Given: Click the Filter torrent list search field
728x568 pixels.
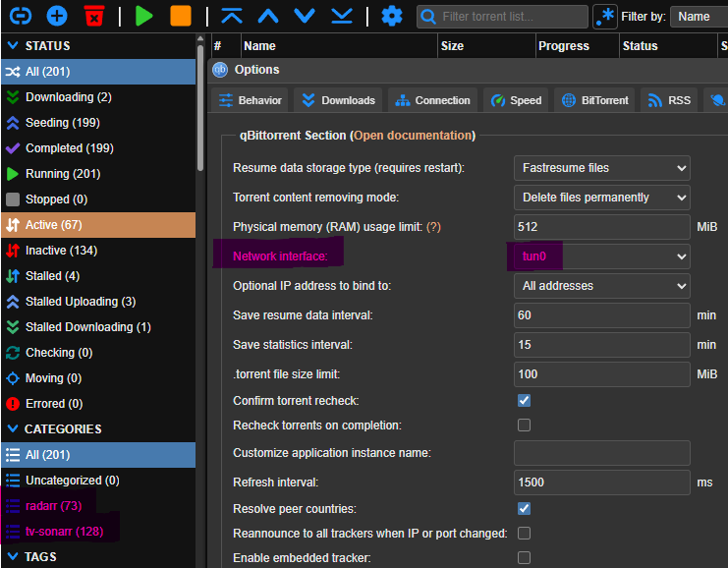Looking at the screenshot, I should click(x=502, y=17).
